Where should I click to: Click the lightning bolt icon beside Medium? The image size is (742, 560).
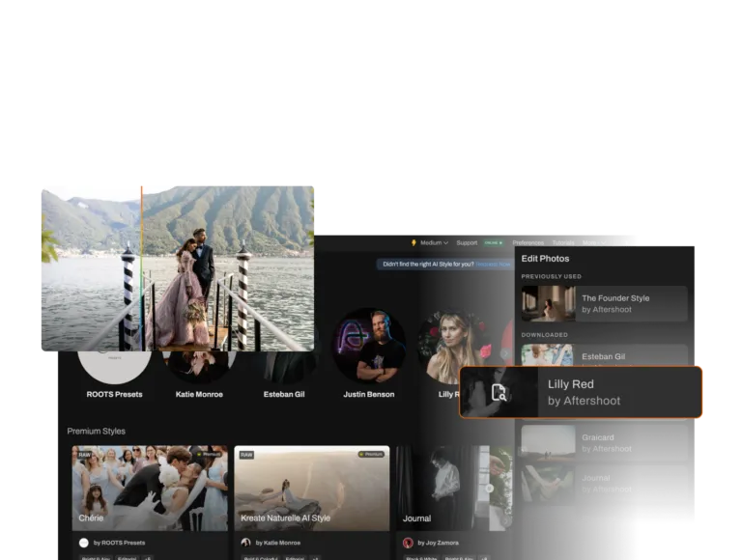pyautogui.click(x=414, y=243)
